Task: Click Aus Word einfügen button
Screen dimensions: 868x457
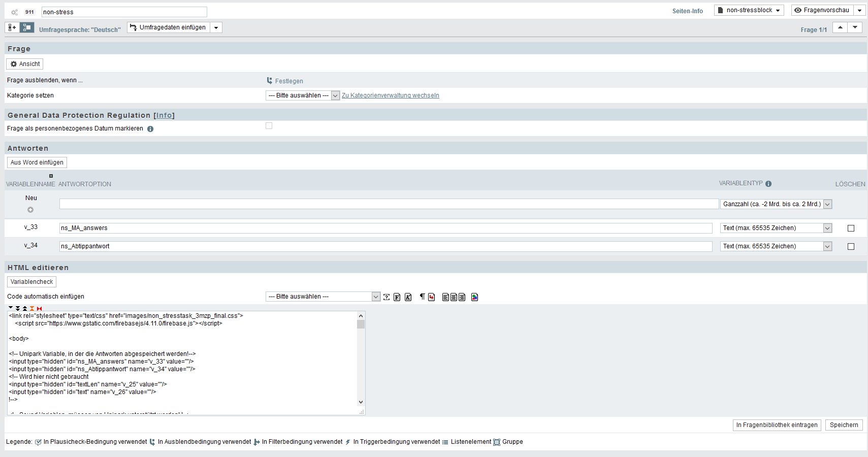Action: tap(37, 162)
